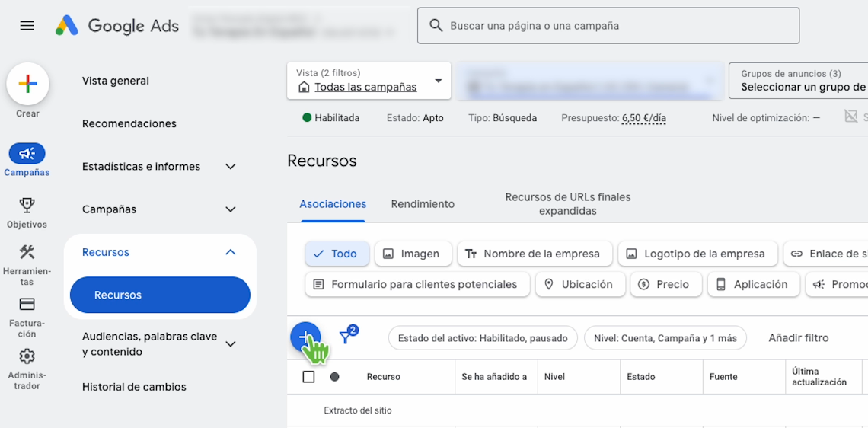Click the Tipo: Búsqueda label

(502, 118)
